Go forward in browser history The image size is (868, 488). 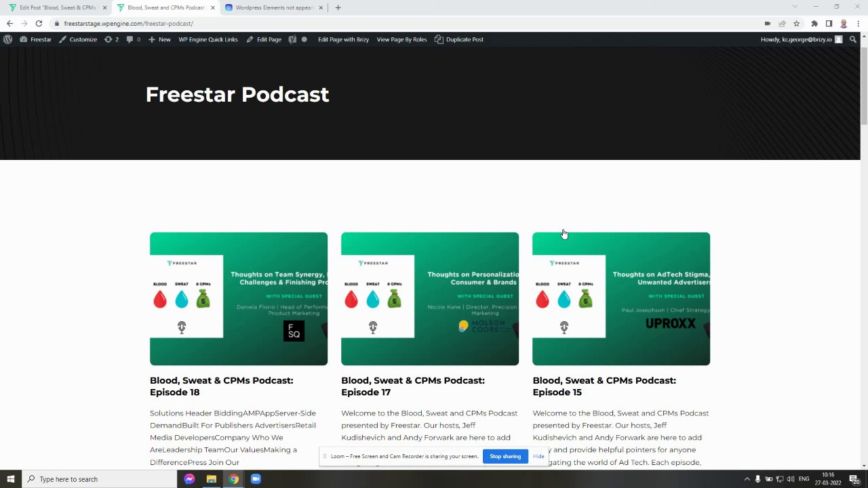pos(24,23)
